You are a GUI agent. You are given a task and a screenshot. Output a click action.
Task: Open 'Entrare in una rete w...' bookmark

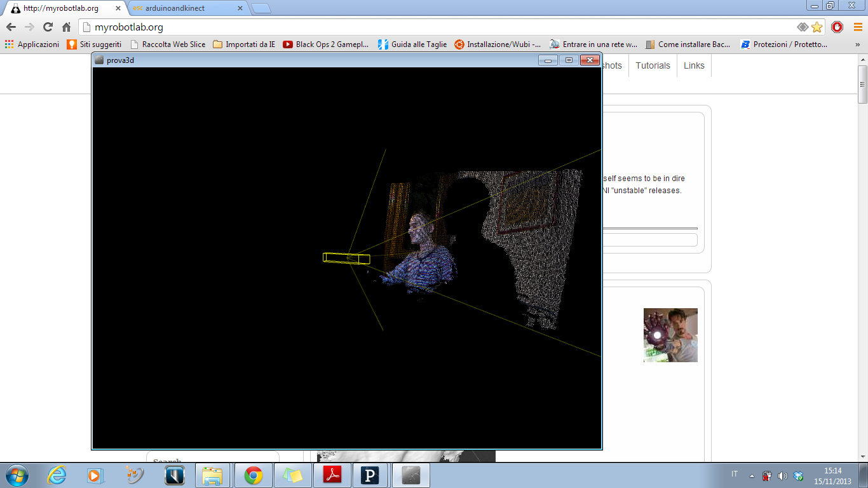pyautogui.click(x=593, y=44)
